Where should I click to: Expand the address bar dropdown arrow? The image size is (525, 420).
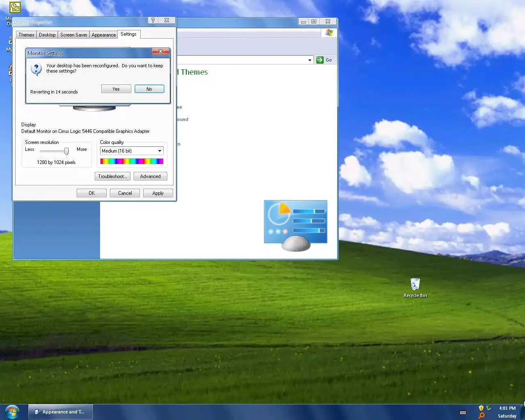pyautogui.click(x=310, y=60)
